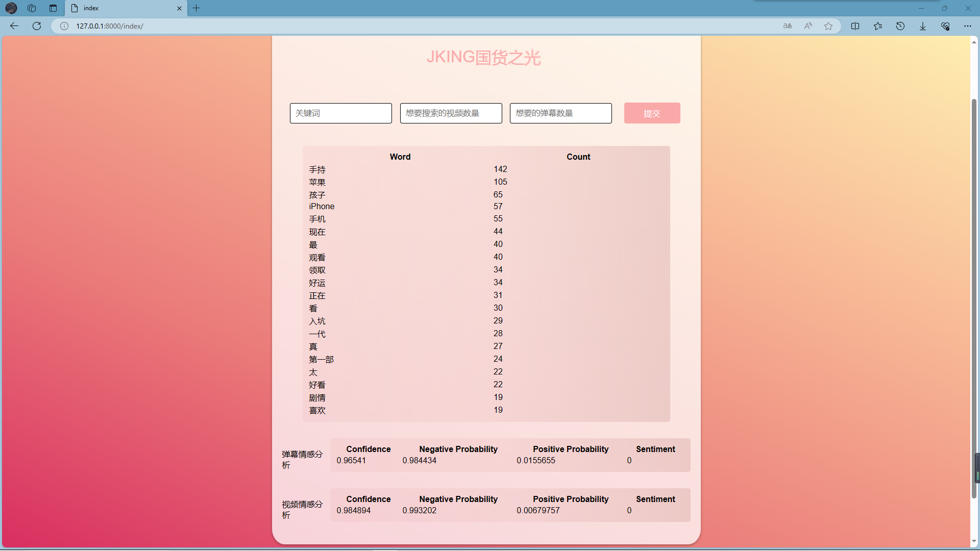Open browser history icon

click(x=900, y=26)
